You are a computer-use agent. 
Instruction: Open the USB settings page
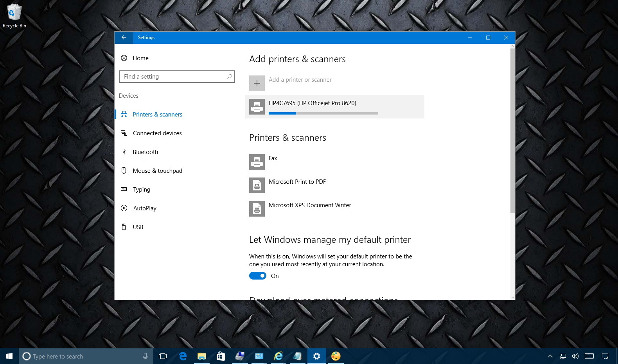pos(138,227)
